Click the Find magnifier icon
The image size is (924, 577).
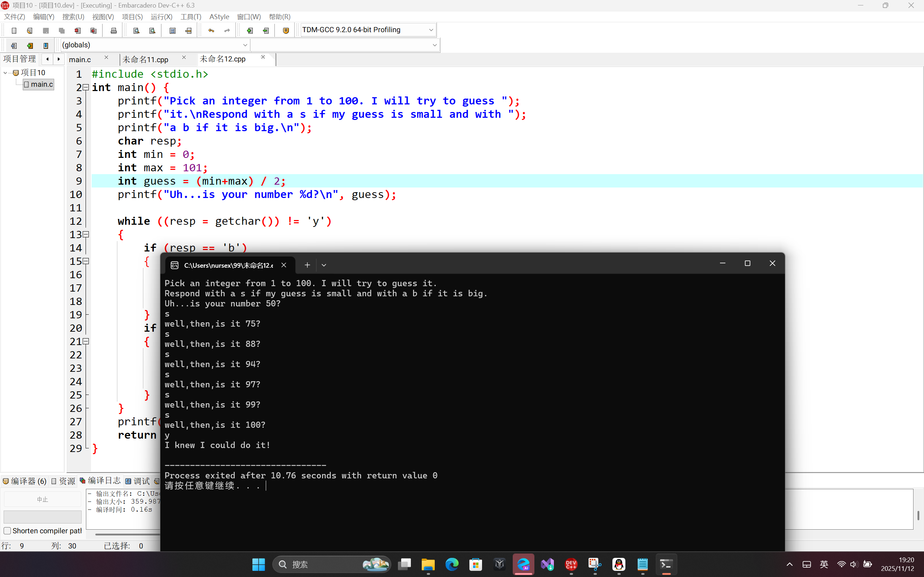[x=136, y=30]
